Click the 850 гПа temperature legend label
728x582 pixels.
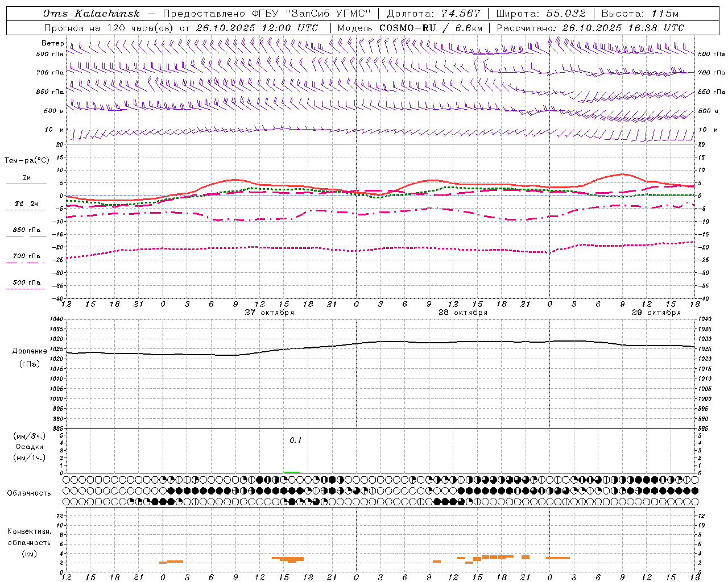[26, 230]
